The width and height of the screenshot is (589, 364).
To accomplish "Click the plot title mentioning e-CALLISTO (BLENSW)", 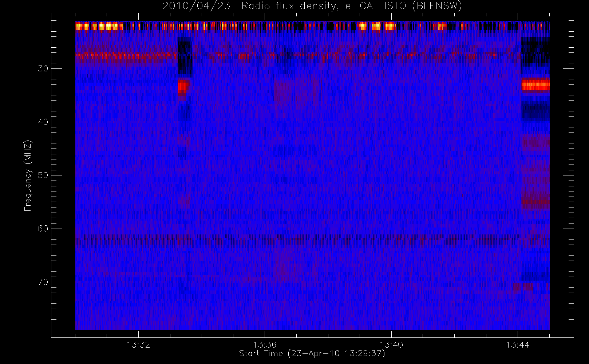I will coord(312,6).
